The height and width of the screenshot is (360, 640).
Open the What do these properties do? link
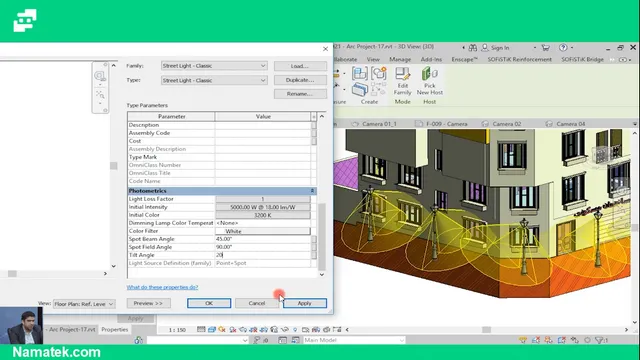coord(162,287)
